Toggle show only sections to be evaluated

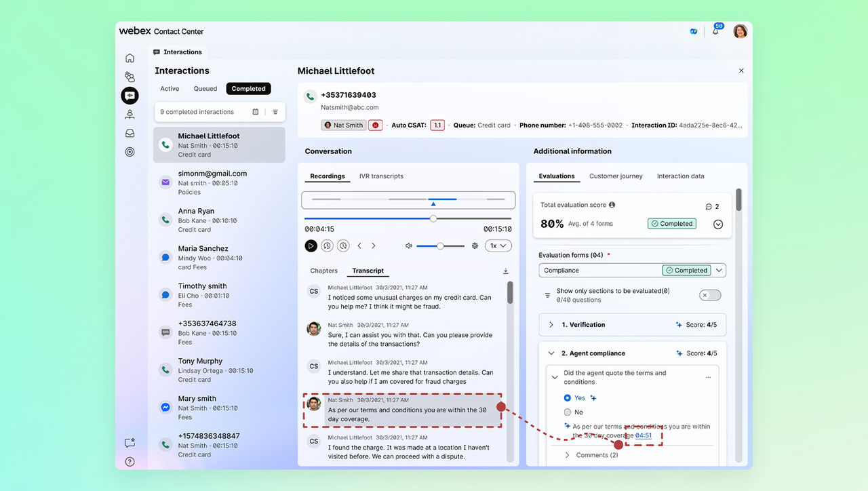pos(709,295)
